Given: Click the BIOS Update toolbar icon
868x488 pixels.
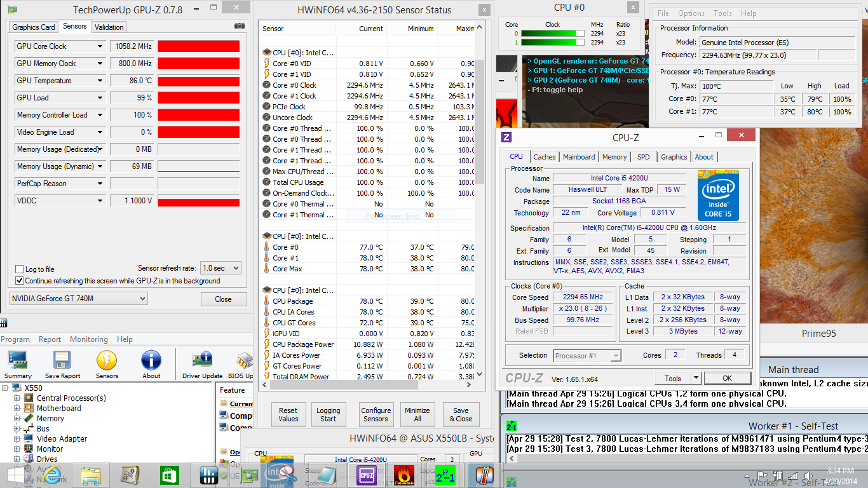Looking at the screenshot, I should click(241, 365).
